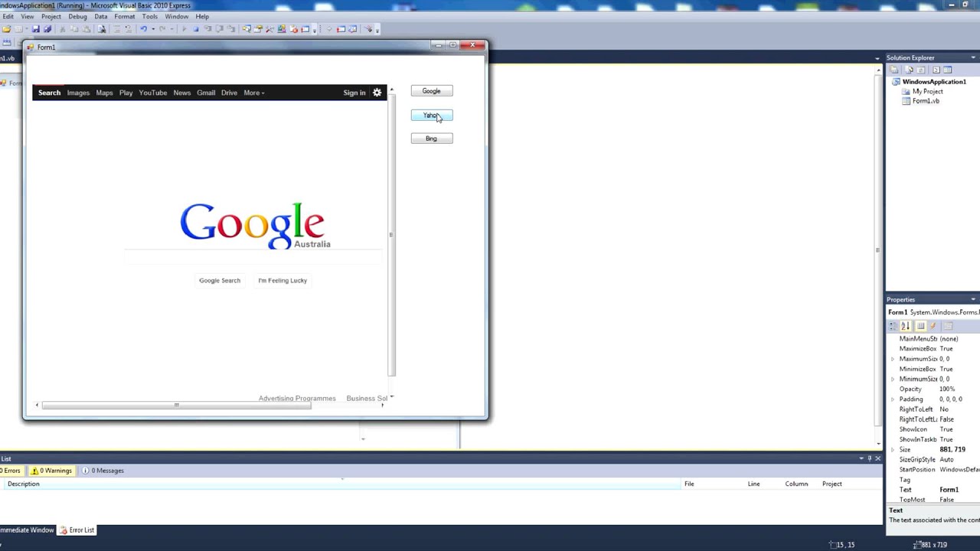The width and height of the screenshot is (980, 551).
Task: Switch Properties to categorized view icon
Action: click(x=893, y=326)
